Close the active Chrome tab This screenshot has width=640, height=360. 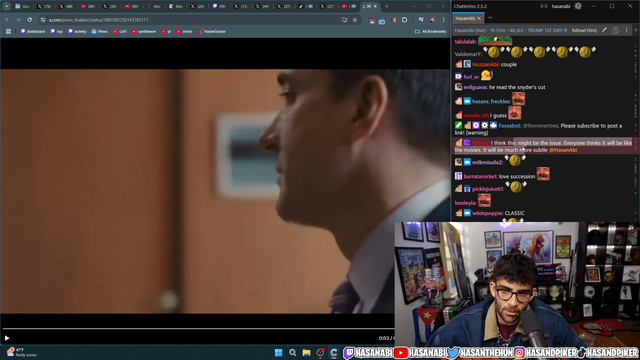pos(376,6)
